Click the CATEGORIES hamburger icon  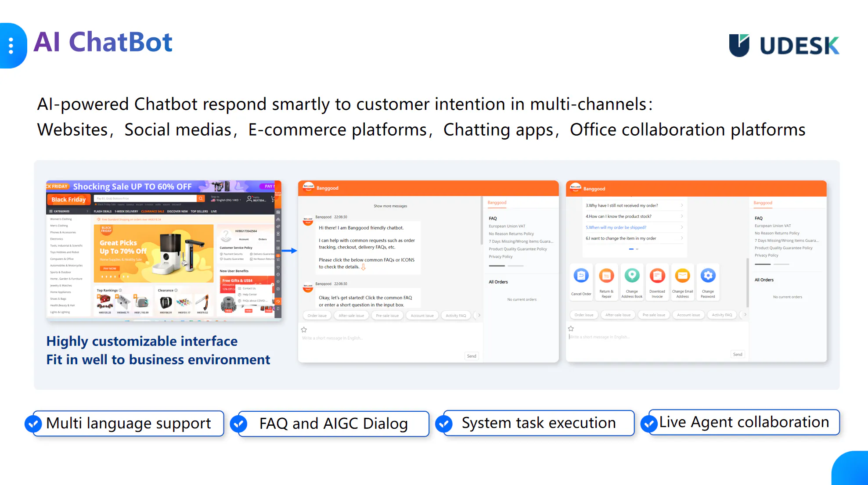(51, 211)
